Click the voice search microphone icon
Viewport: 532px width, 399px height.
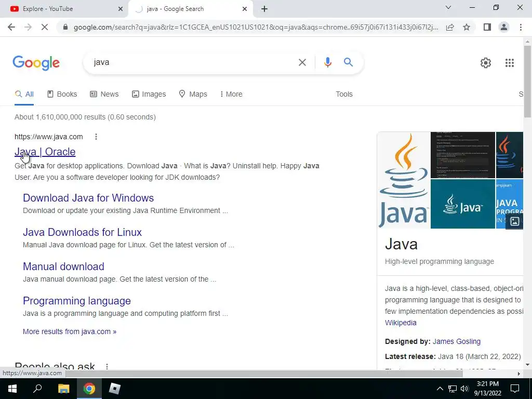327,62
